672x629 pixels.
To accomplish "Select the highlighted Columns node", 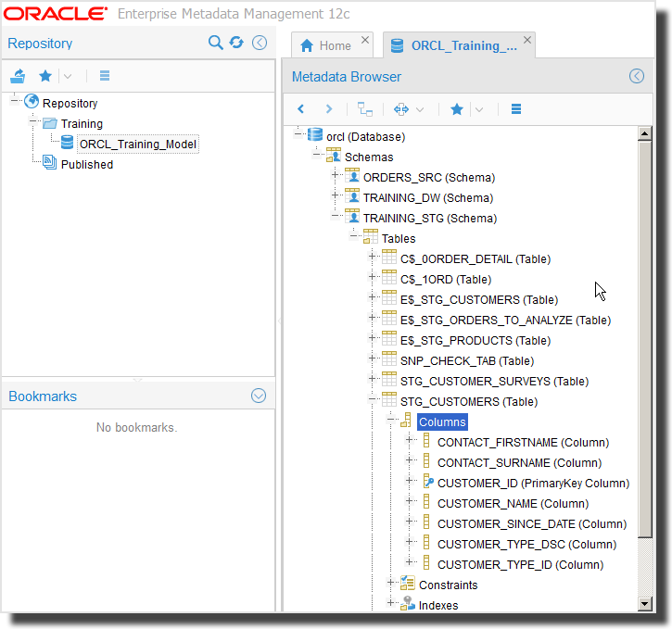I will click(442, 421).
